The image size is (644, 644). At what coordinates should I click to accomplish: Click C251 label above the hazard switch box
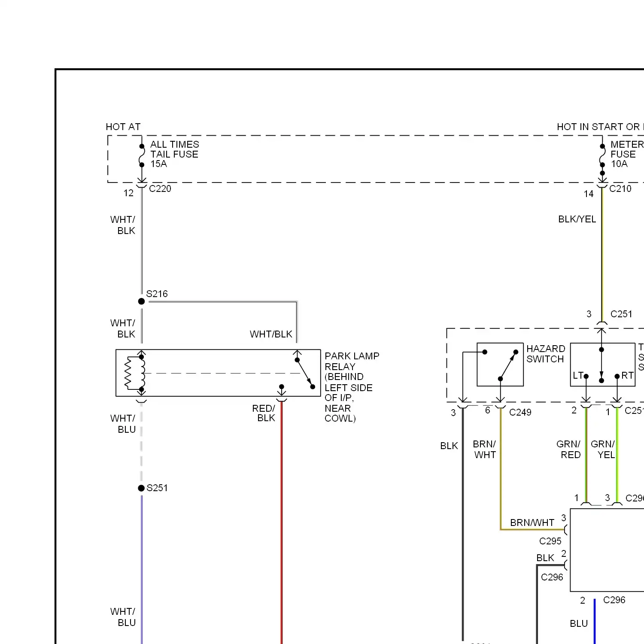pyautogui.click(x=621, y=314)
